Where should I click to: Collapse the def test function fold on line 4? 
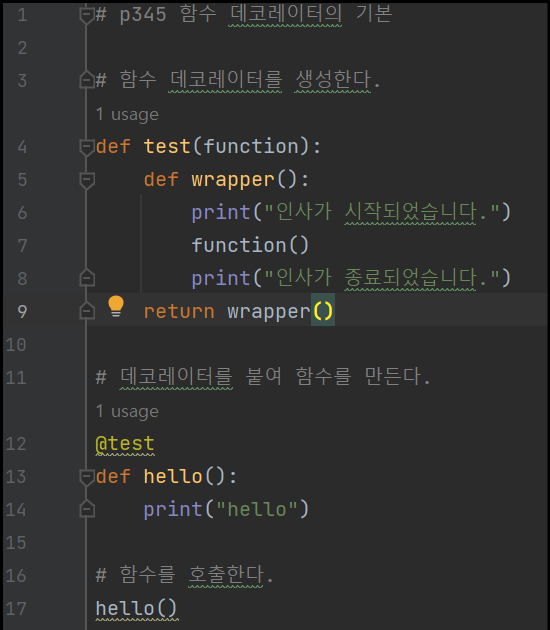coord(87,147)
